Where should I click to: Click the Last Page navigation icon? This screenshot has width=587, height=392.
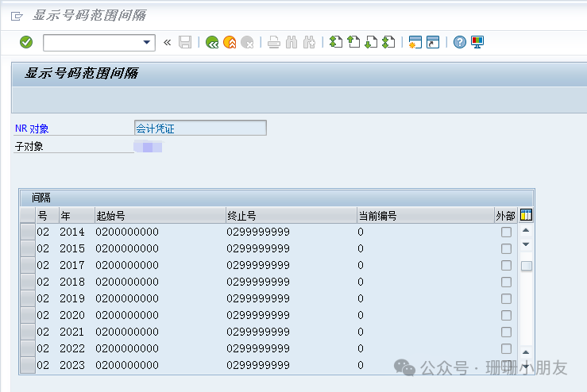click(388, 42)
